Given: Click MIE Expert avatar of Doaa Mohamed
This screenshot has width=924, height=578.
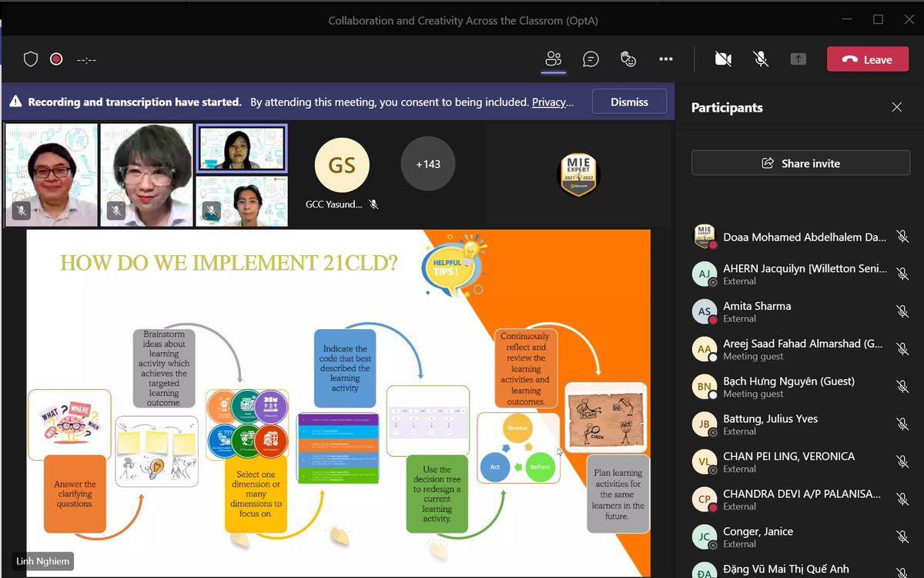Looking at the screenshot, I should click(705, 236).
